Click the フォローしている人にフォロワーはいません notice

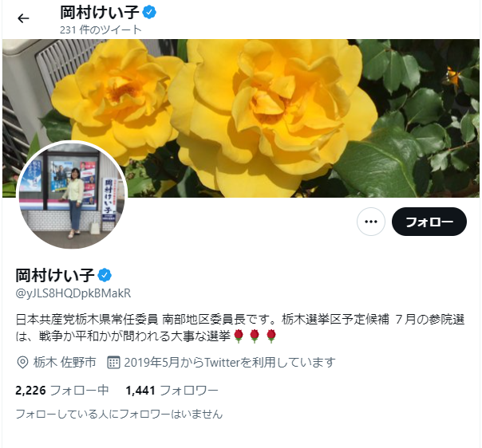119,414
